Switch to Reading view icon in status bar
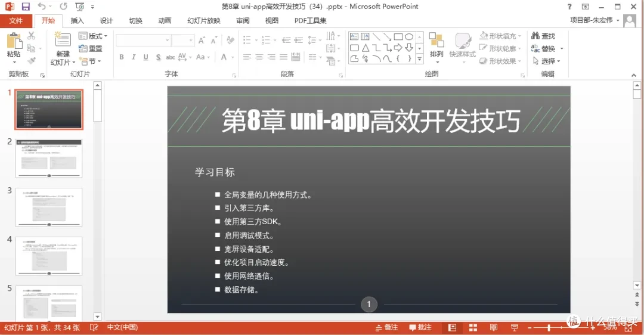This screenshot has width=644, height=335. click(x=494, y=328)
